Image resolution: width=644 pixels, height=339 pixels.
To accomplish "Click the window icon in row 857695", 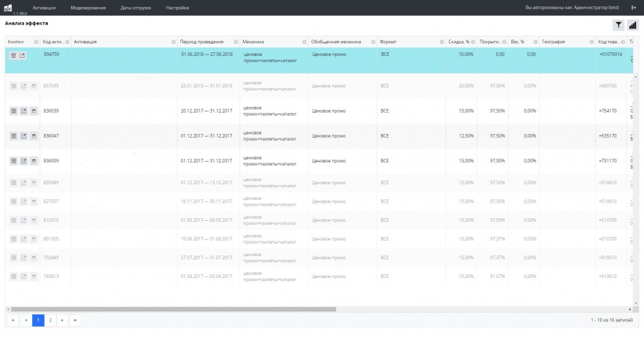I will (x=34, y=86).
